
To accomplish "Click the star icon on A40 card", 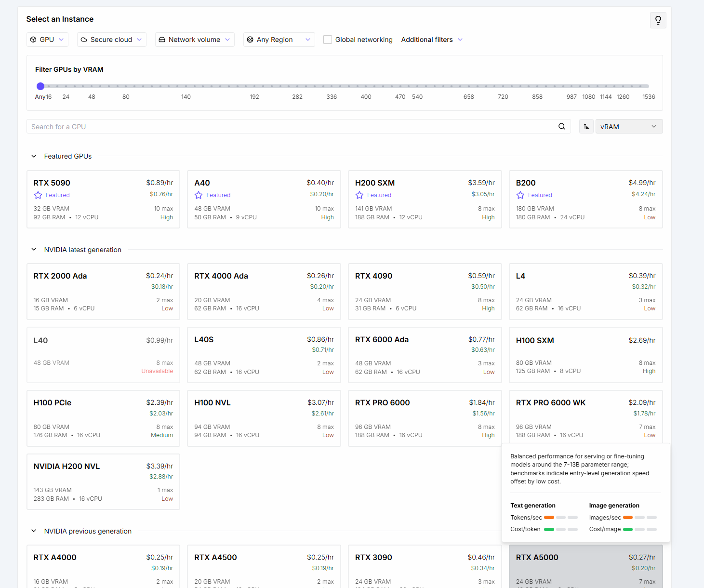I will (x=199, y=195).
